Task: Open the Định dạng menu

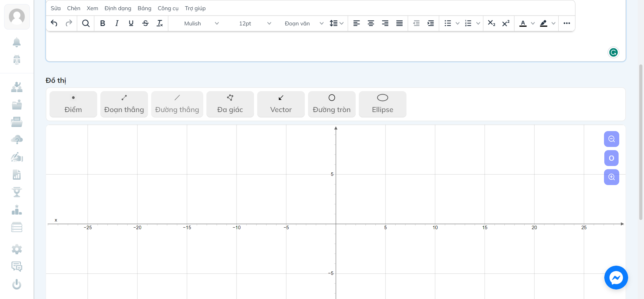Action: click(118, 8)
